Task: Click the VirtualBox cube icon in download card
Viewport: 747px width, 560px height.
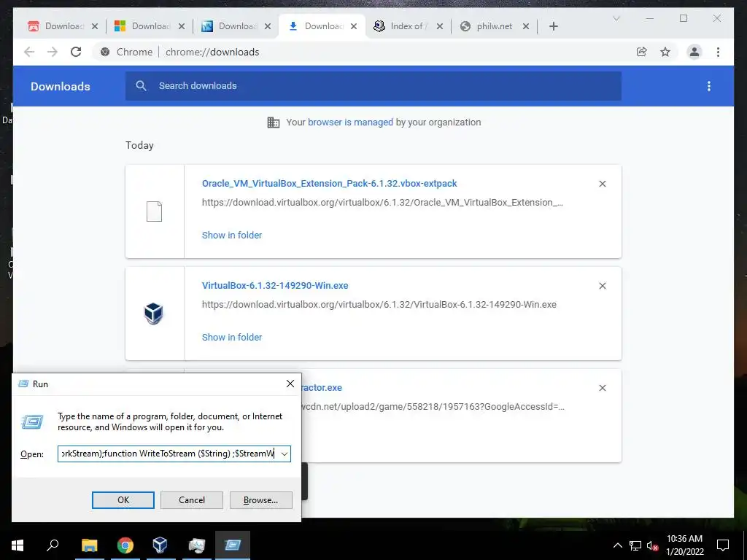Action: [x=153, y=314]
